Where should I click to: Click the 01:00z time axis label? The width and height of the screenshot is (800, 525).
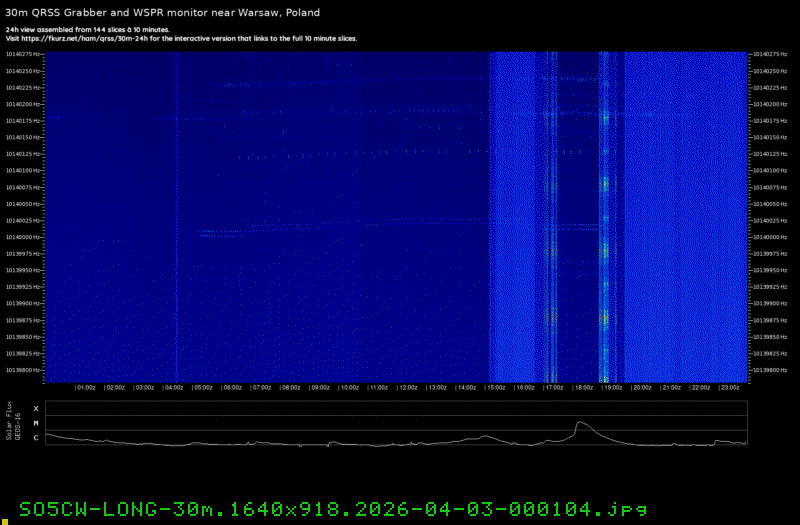pos(86,387)
